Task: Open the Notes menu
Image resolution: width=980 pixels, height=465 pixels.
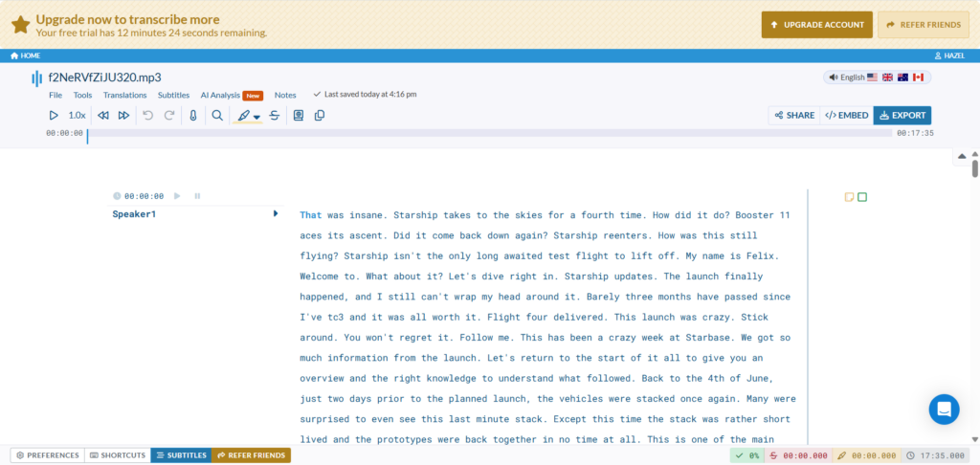Action: [x=285, y=95]
